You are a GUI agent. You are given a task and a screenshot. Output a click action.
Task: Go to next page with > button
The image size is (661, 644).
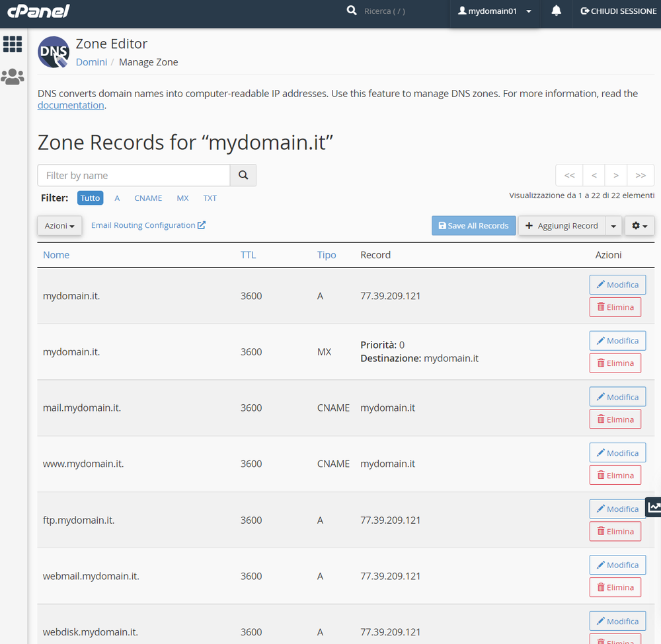coord(616,175)
